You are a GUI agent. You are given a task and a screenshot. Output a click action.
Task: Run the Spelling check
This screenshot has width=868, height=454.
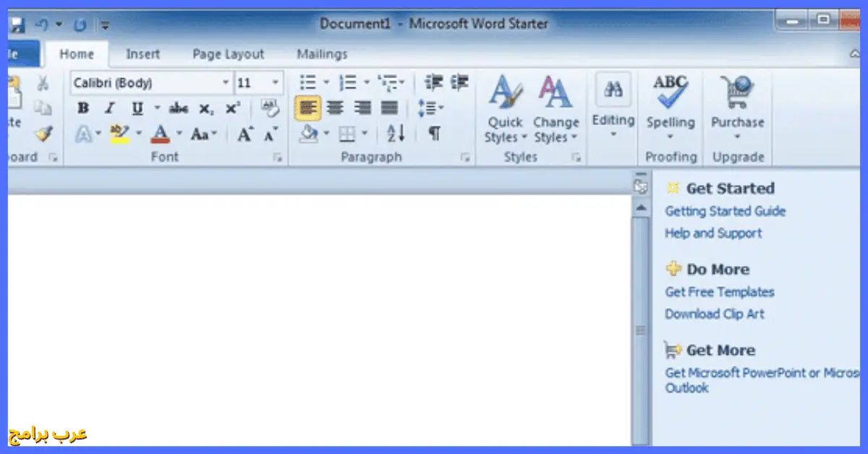click(x=670, y=108)
